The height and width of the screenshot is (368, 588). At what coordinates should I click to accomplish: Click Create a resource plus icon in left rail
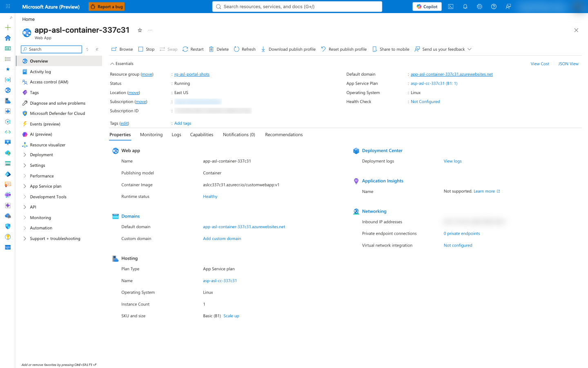click(x=8, y=27)
